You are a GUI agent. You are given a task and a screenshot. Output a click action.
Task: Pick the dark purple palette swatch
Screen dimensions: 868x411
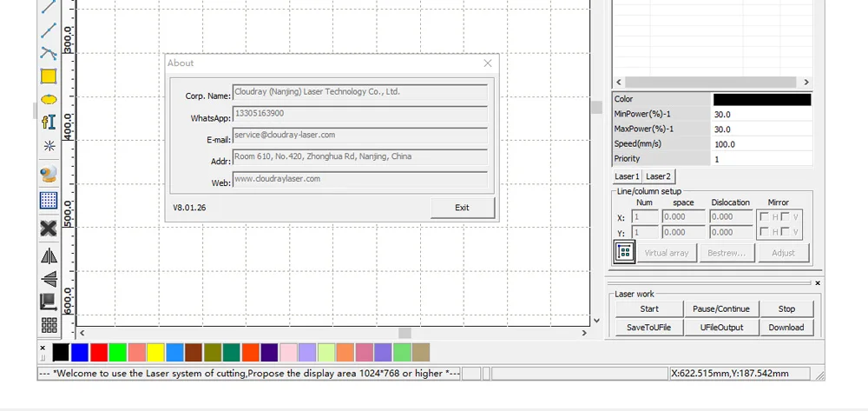[269, 353]
